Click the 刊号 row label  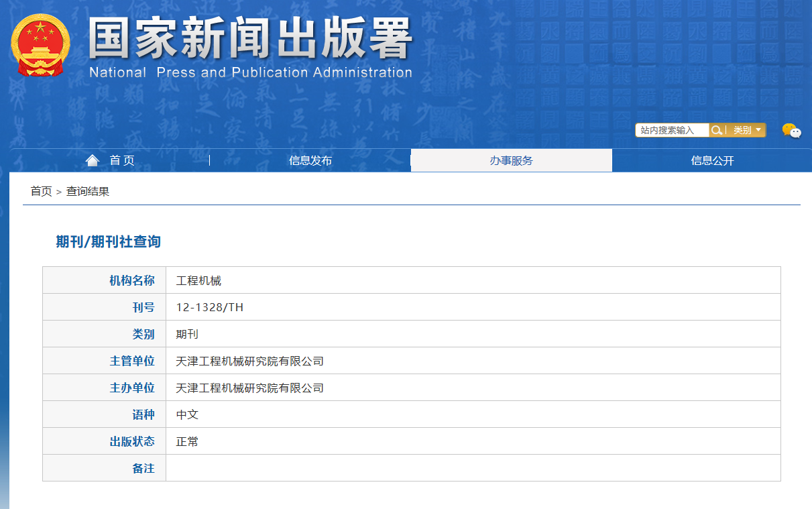click(x=143, y=307)
